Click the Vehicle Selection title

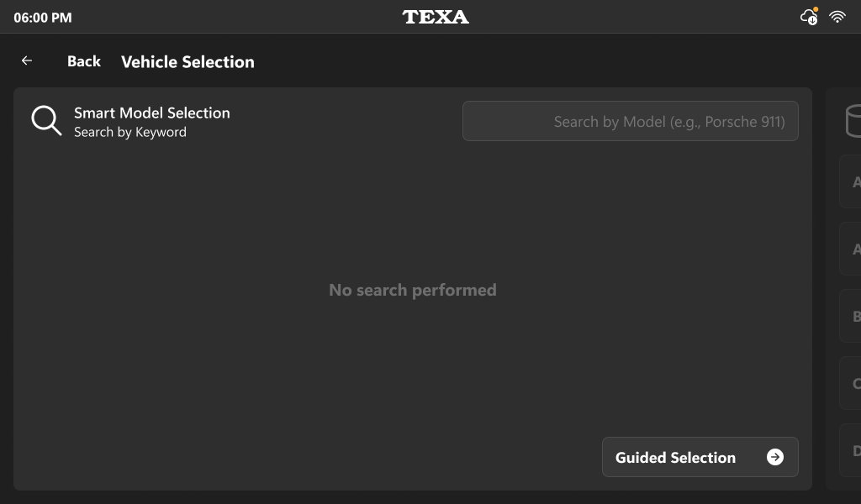(x=188, y=61)
